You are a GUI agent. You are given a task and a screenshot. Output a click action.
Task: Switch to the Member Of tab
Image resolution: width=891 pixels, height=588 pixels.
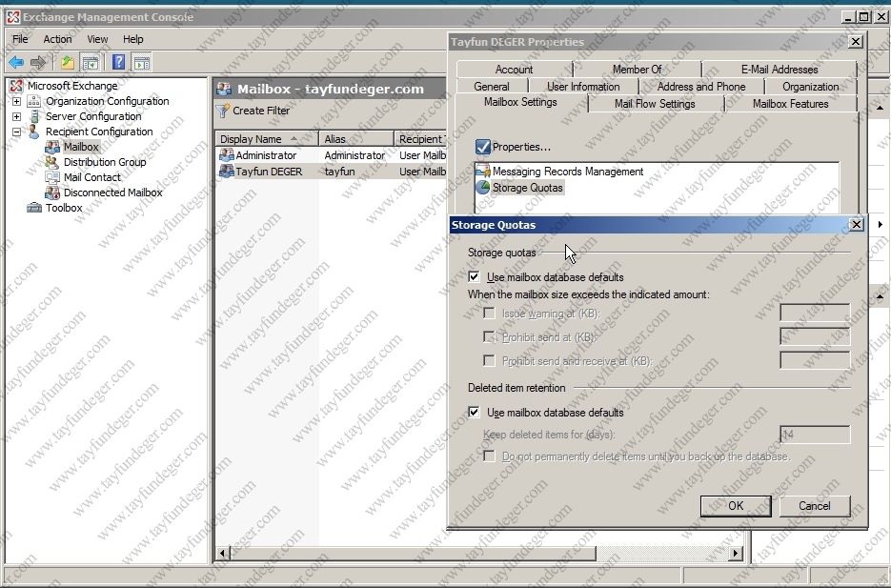[637, 70]
